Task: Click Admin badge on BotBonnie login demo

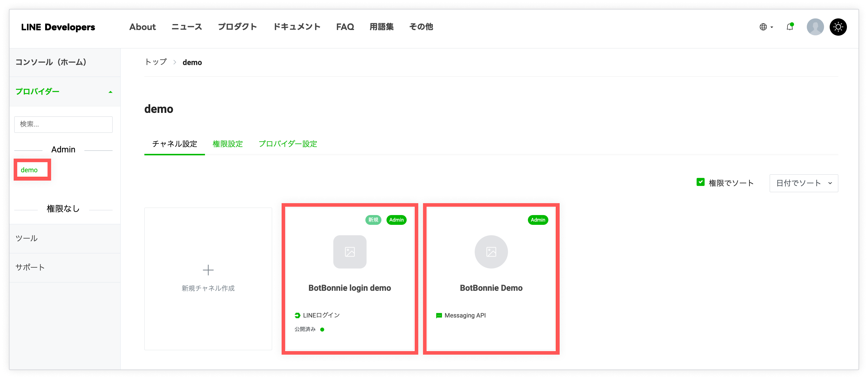Action: click(x=396, y=220)
